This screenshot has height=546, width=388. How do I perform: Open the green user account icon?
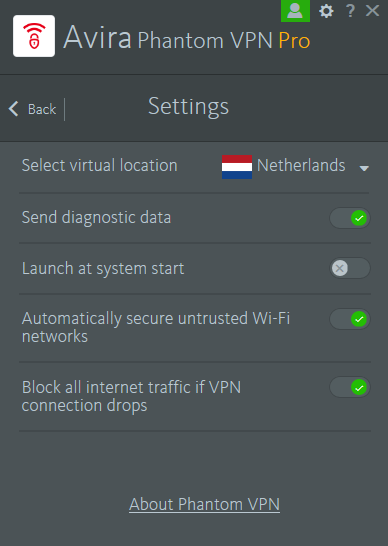295,11
